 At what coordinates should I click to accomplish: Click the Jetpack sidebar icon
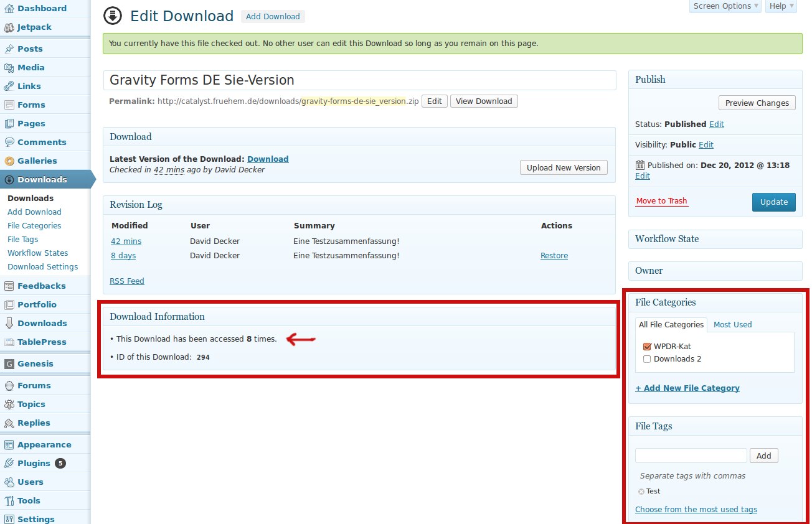tap(9, 27)
